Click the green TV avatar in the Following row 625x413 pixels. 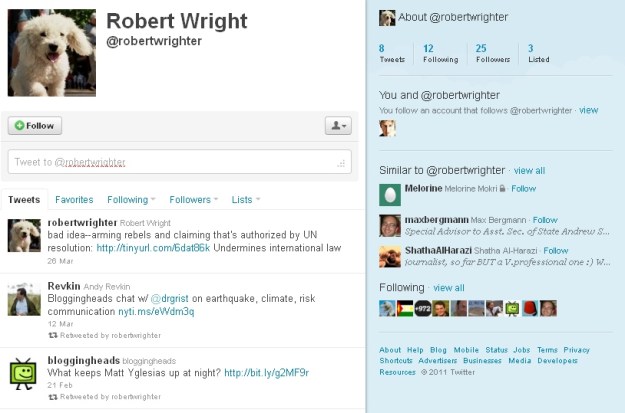coord(512,308)
